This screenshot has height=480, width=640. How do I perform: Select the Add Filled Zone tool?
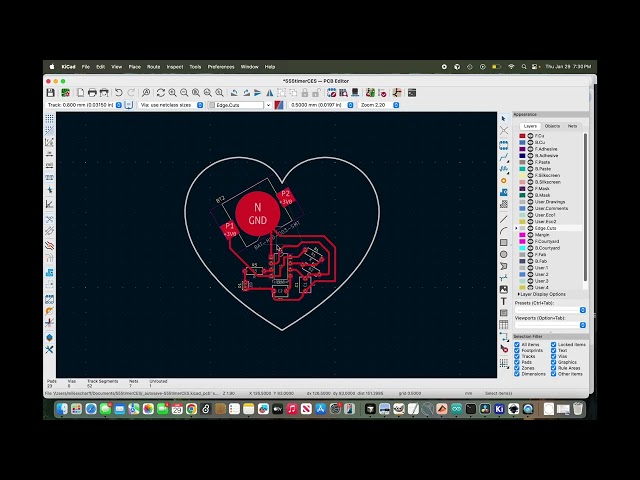(x=504, y=192)
